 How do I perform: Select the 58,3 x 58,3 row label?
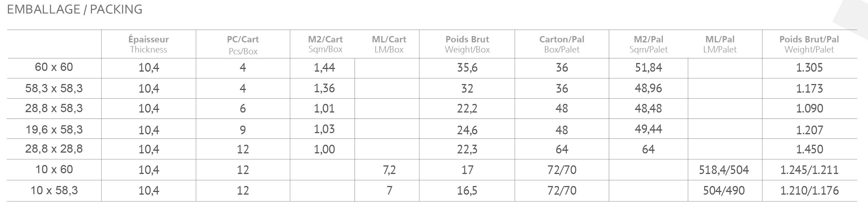pyautogui.click(x=54, y=88)
